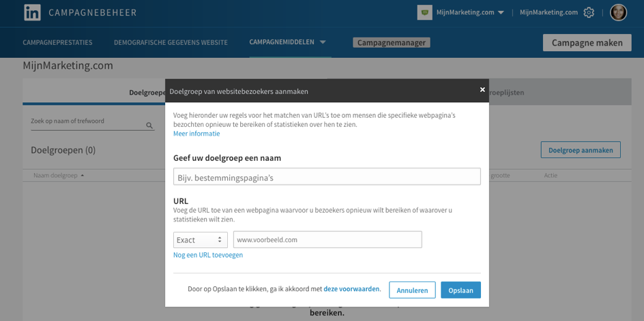
Task: Focus the doelgroep name input field
Action: click(x=327, y=177)
